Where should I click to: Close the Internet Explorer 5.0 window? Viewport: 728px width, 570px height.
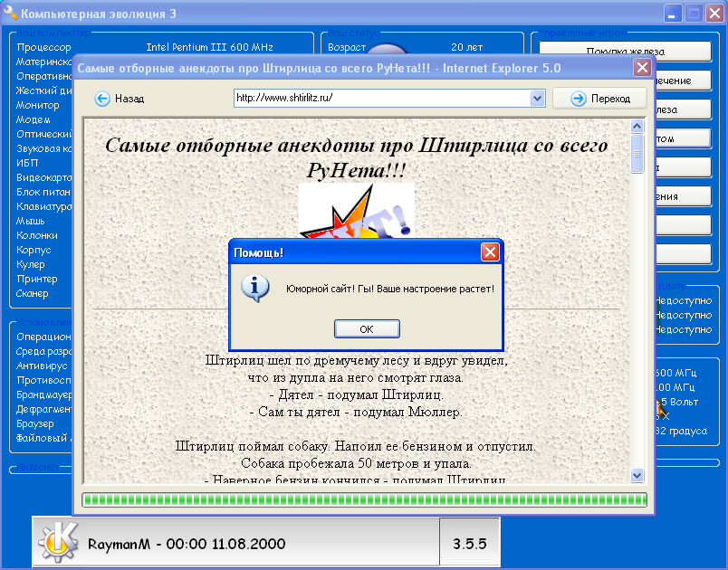(x=642, y=68)
